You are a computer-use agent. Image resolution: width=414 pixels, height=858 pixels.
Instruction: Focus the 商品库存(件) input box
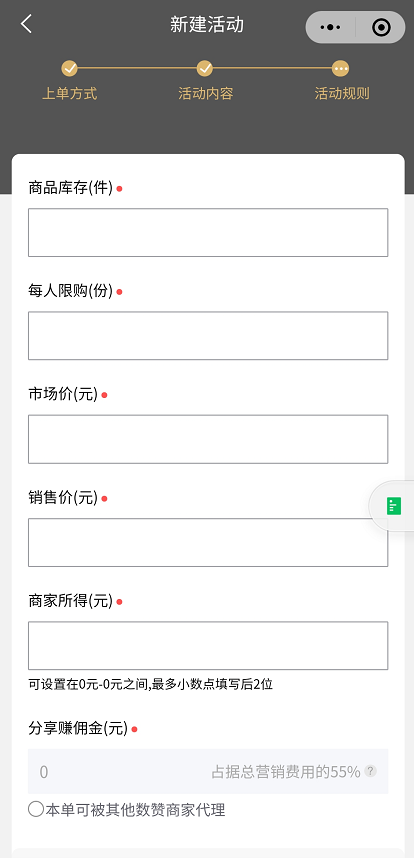208,233
